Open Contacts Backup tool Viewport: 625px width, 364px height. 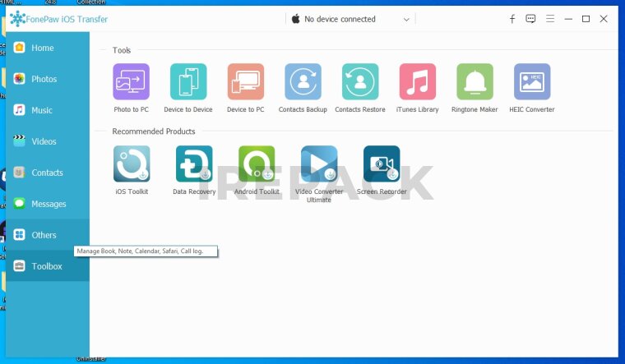click(x=303, y=82)
